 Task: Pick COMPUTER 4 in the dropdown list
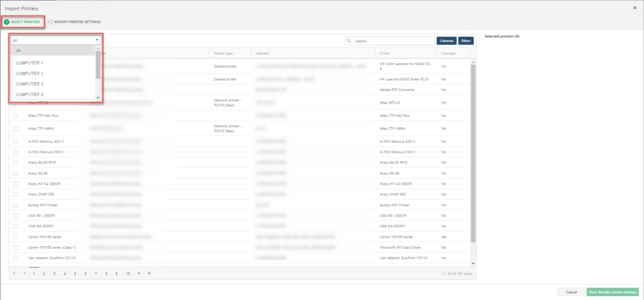30,94
